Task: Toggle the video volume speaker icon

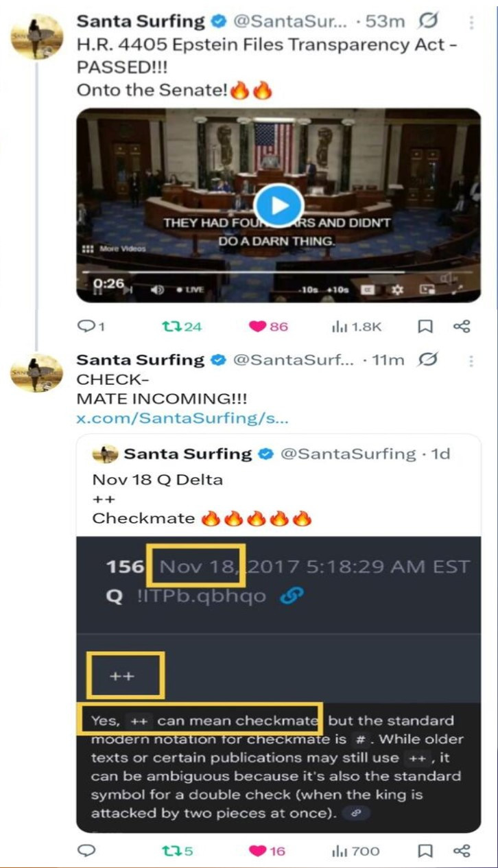Action: [x=157, y=290]
